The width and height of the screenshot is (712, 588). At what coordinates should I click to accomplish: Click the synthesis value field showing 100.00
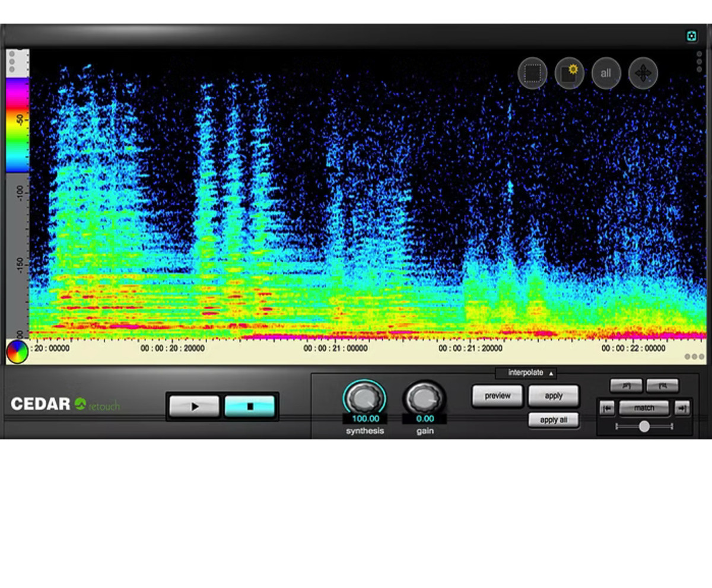tap(365, 419)
